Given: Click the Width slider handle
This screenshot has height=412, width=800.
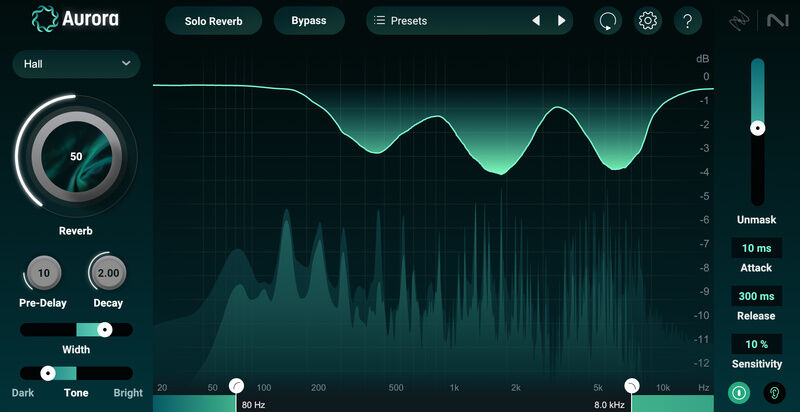Looking at the screenshot, I should 105,330.
